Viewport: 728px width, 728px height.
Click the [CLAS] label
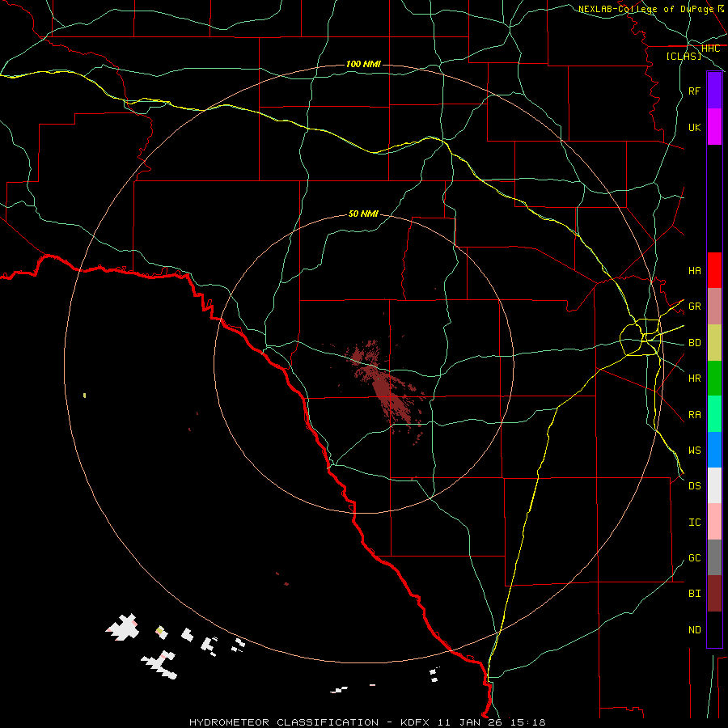click(684, 56)
